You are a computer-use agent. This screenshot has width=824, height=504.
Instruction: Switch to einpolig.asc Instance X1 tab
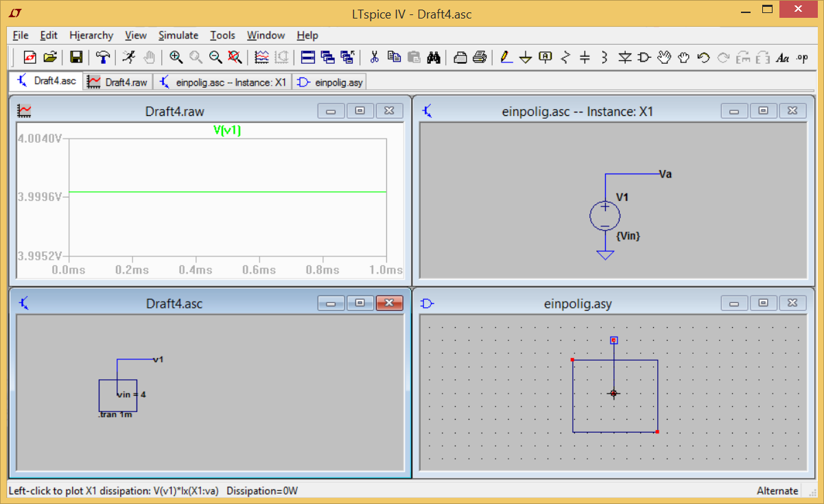(x=222, y=82)
